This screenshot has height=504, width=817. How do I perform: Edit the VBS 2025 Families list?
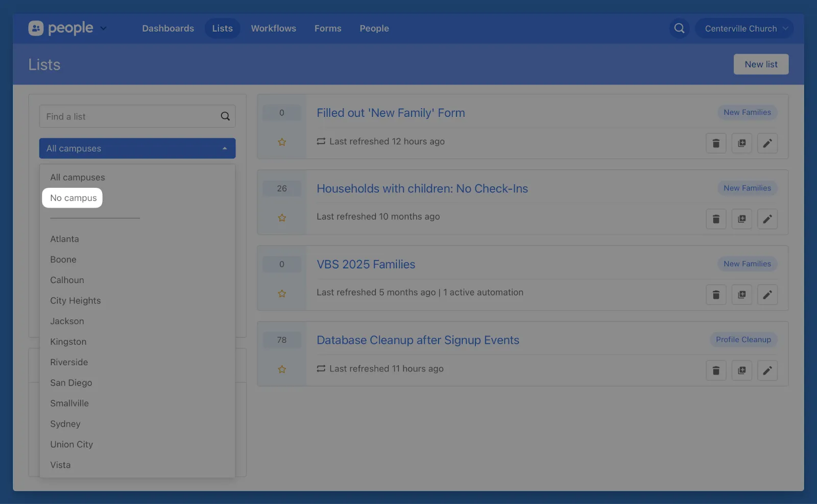[x=767, y=295]
